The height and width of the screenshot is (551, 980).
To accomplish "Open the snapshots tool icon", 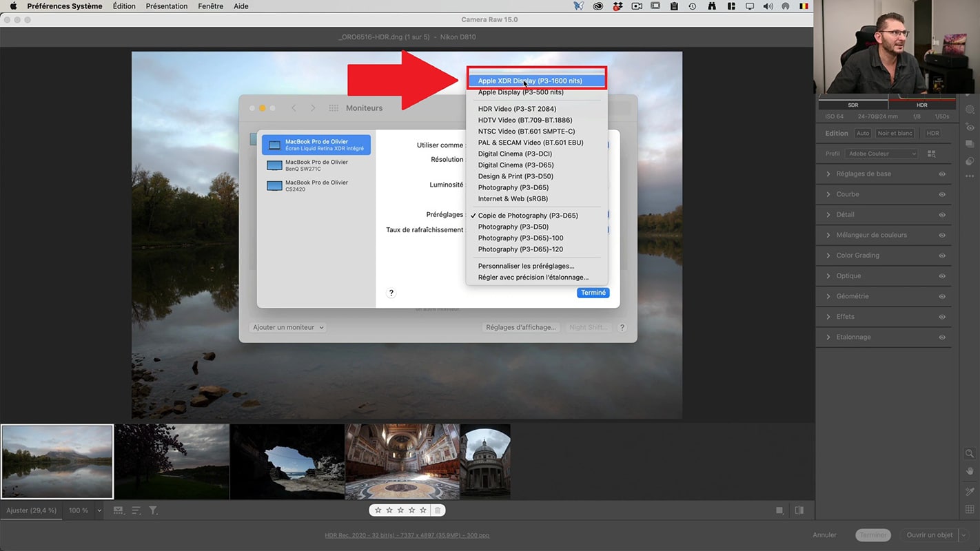I will (x=970, y=144).
